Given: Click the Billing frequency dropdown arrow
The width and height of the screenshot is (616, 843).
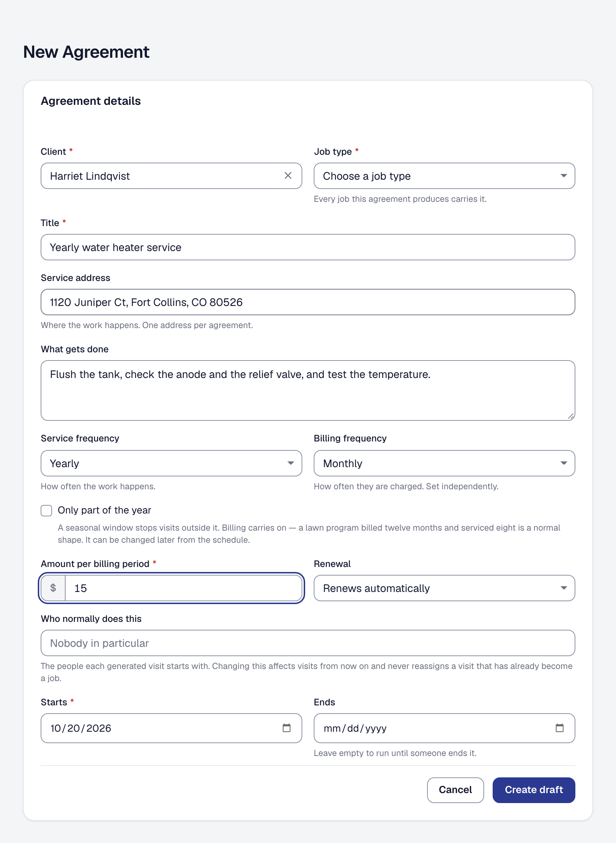Looking at the screenshot, I should coord(564,463).
